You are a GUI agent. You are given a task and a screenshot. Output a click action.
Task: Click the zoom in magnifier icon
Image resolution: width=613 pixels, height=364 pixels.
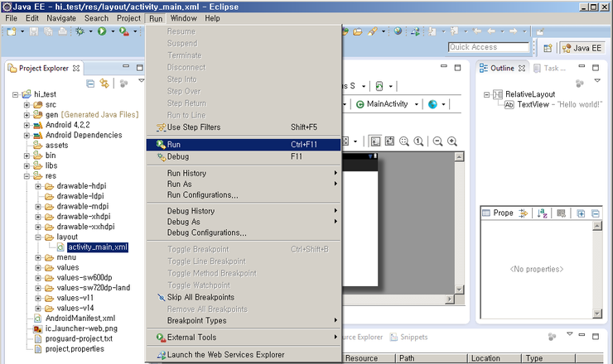pyautogui.click(x=452, y=141)
